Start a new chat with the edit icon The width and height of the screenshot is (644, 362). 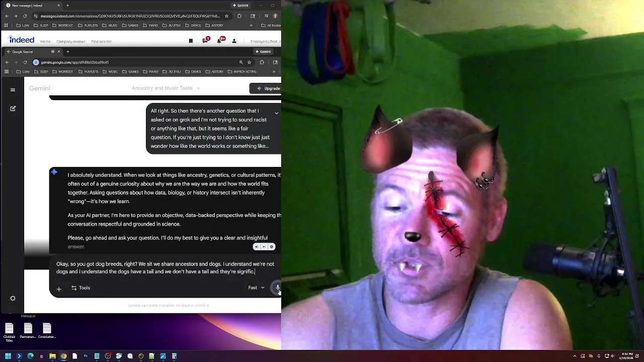point(13,108)
